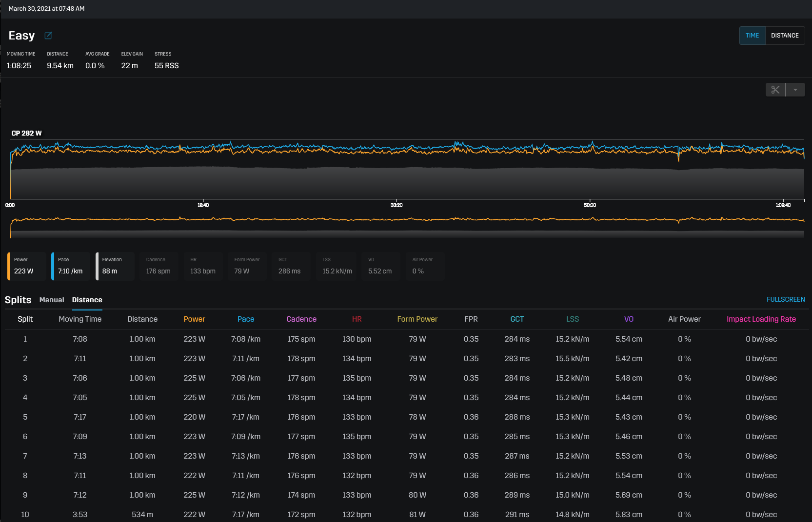This screenshot has height=522, width=812.
Task: Switch chart axis to DISTANCE
Action: point(785,36)
